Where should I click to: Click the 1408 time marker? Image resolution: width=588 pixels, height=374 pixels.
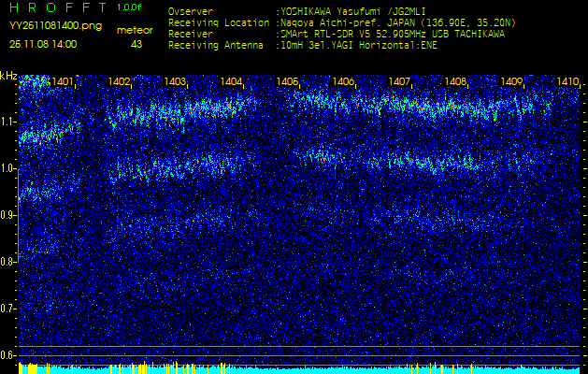click(x=455, y=82)
